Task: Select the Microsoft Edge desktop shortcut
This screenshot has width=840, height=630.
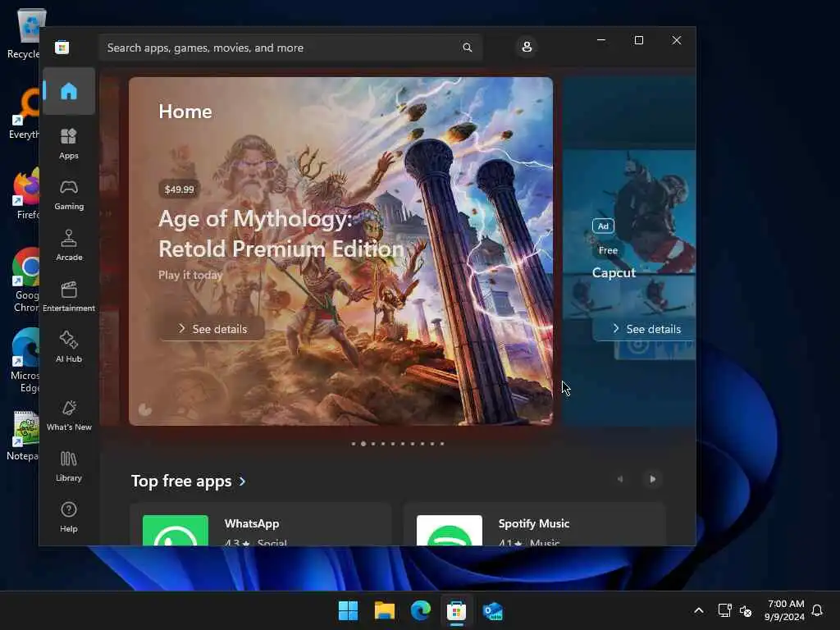Action: pyautogui.click(x=25, y=361)
